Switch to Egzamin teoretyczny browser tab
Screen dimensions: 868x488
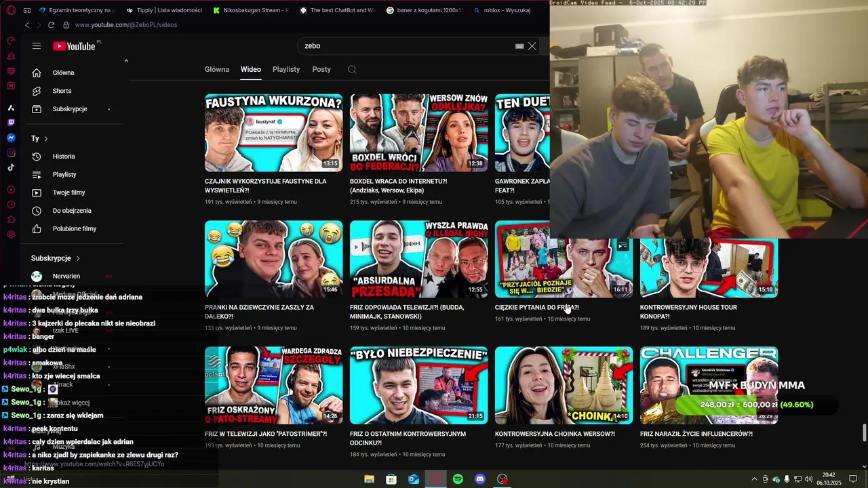click(x=77, y=10)
